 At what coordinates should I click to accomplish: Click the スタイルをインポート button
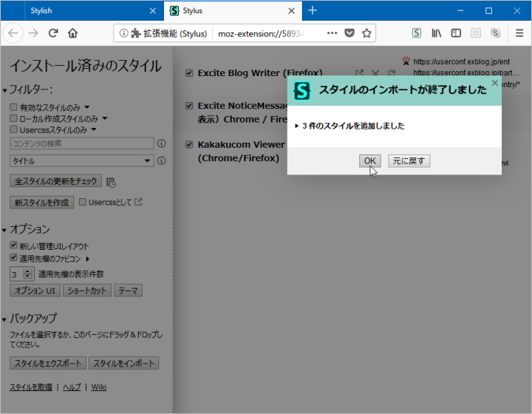tap(124, 363)
